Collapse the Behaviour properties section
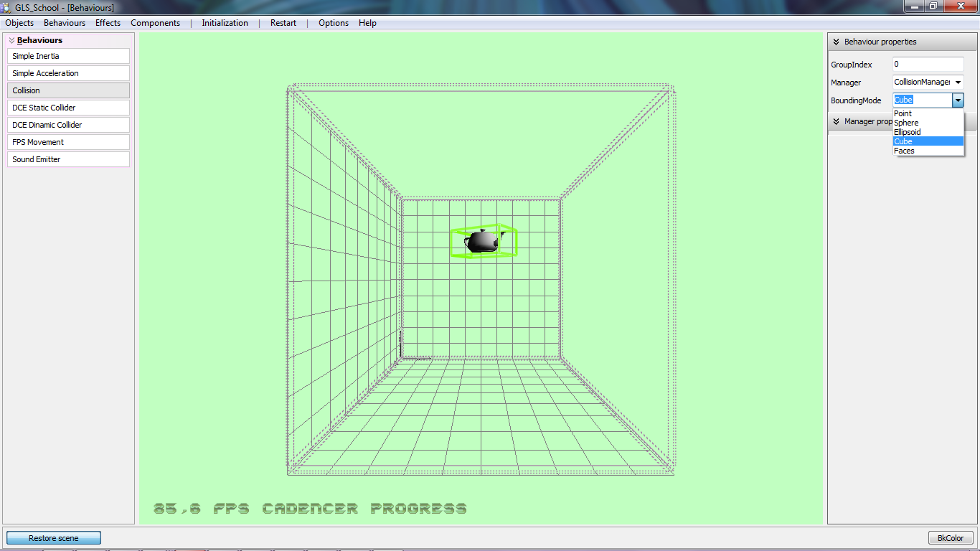The image size is (980, 551). coord(836,42)
